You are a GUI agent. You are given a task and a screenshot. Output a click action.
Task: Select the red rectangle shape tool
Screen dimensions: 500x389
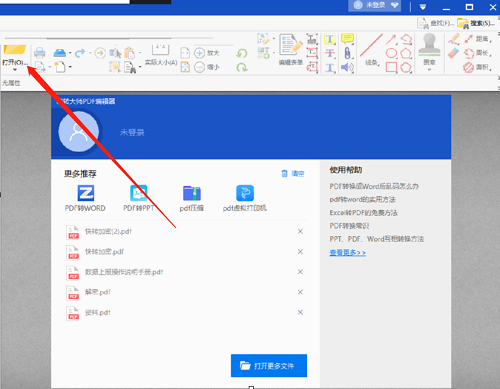pos(391,67)
